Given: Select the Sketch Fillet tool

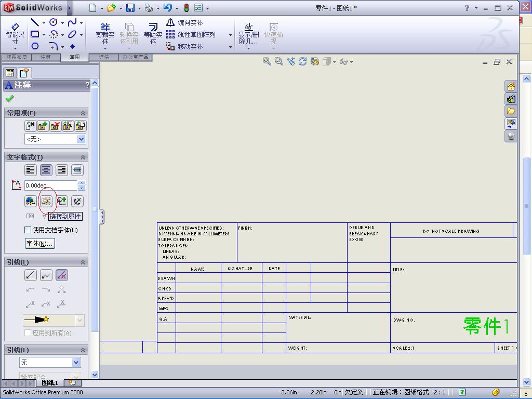Looking at the screenshot, I should click(x=54, y=46).
